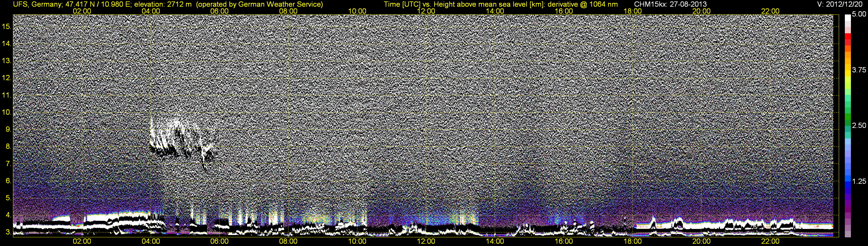Click the '7.' height axis label

[8, 164]
